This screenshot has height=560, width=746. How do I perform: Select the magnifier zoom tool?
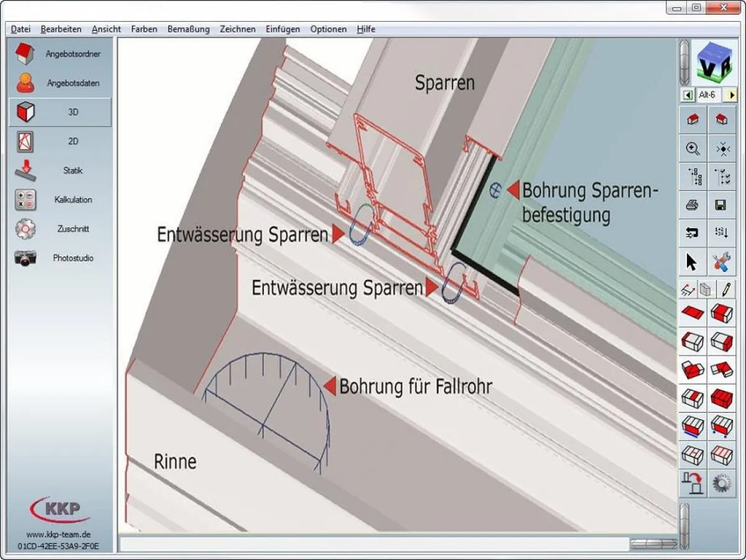(x=692, y=149)
